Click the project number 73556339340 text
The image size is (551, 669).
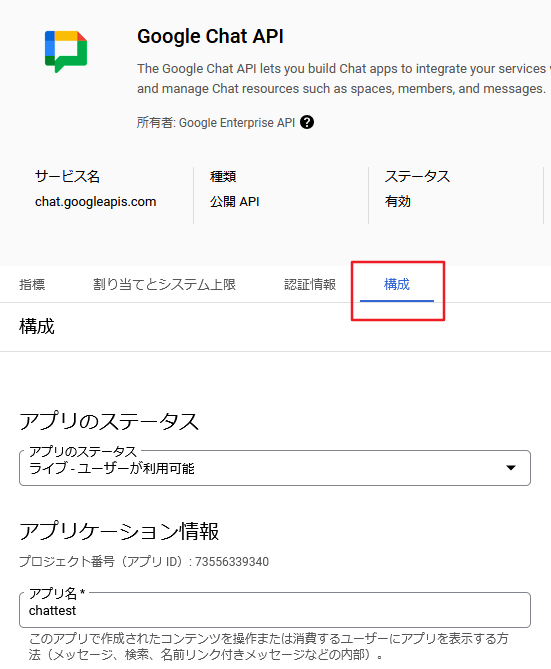coord(232,561)
